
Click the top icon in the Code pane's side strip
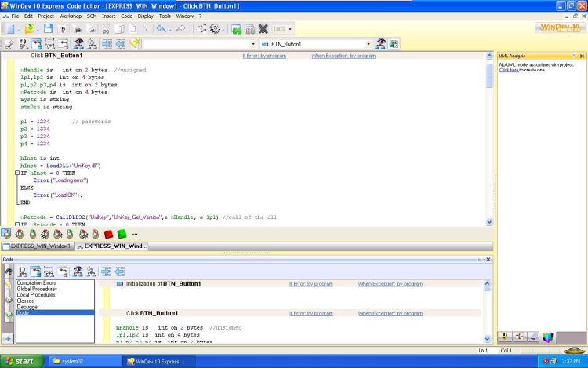[x=9, y=271]
